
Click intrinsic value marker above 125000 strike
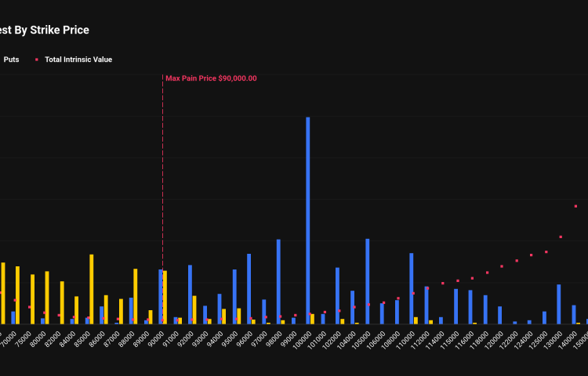tap(546, 252)
